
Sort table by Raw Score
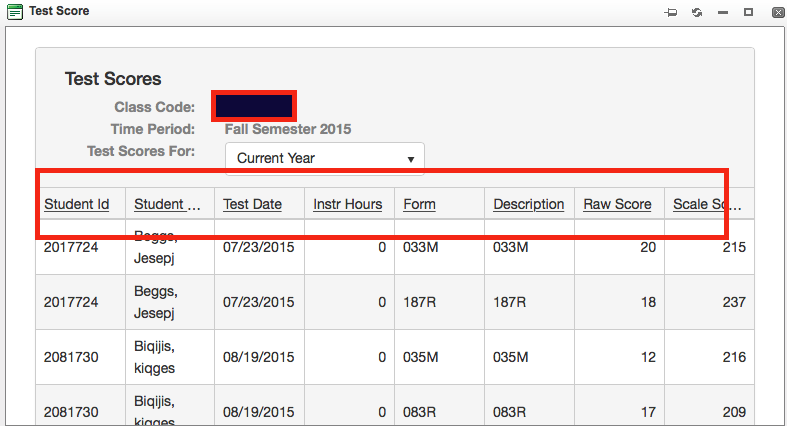[x=617, y=204]
